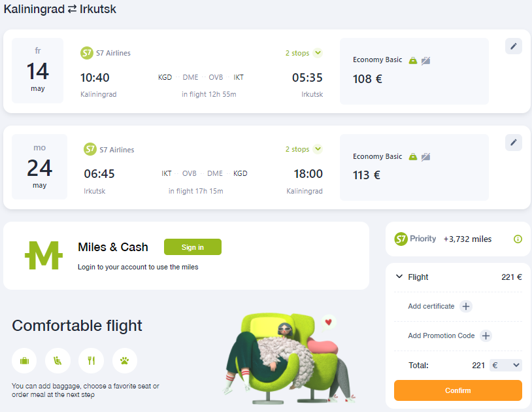Add a certificate with plus button
The image size is (532, 412).
click(466, 306)
